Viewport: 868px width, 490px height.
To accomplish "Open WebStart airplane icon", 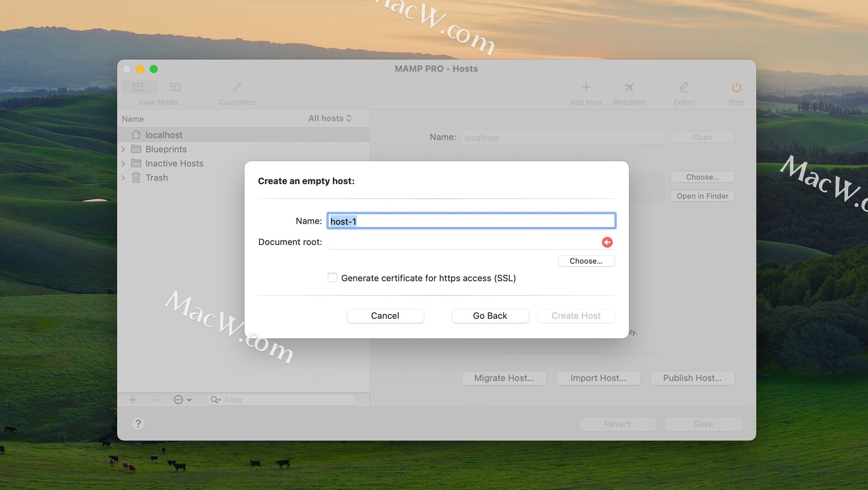I will coord(629,87).
